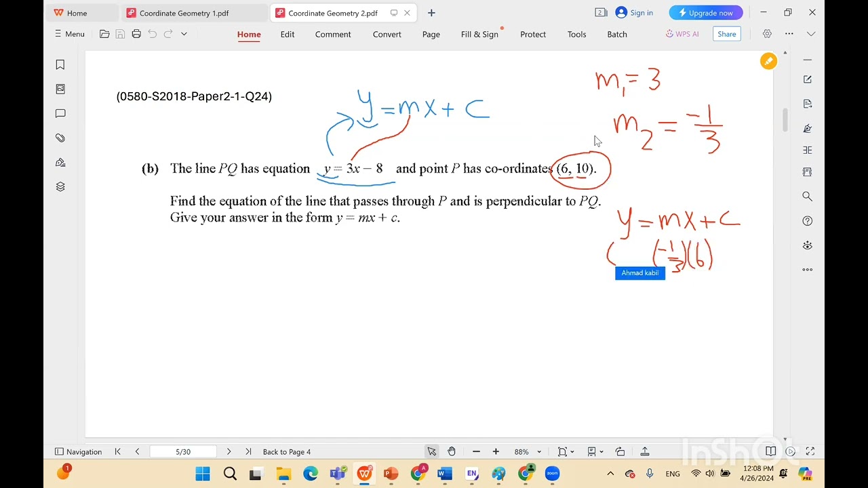868x488 pixels.
Task: Switch to the Batch ribbon tab
Action: click(x=617, y=34)
